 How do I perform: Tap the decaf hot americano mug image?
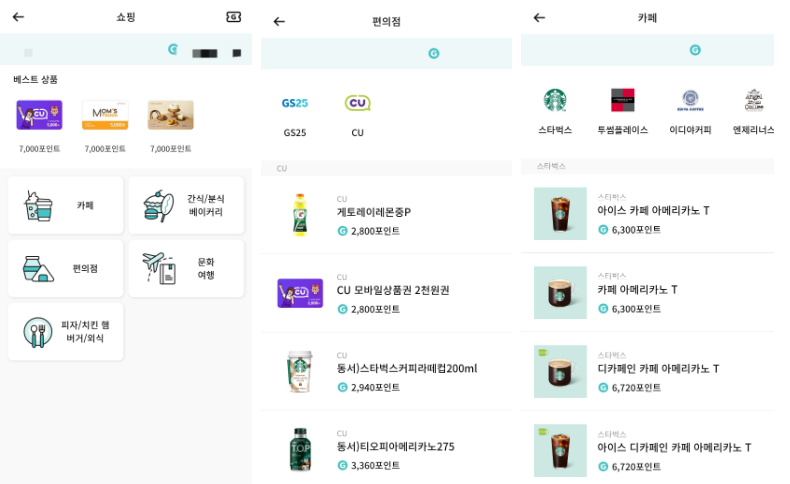pyautogui.click(x=560, y=372)
